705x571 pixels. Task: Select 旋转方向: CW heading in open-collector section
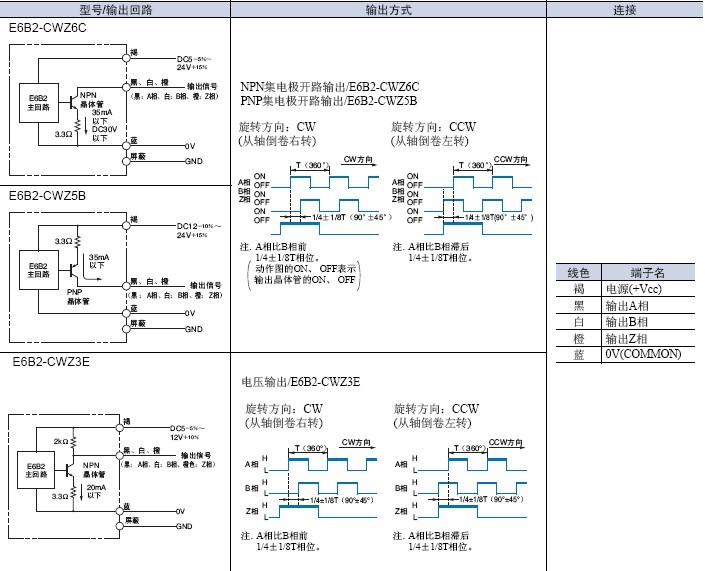(x=277, y=126)
